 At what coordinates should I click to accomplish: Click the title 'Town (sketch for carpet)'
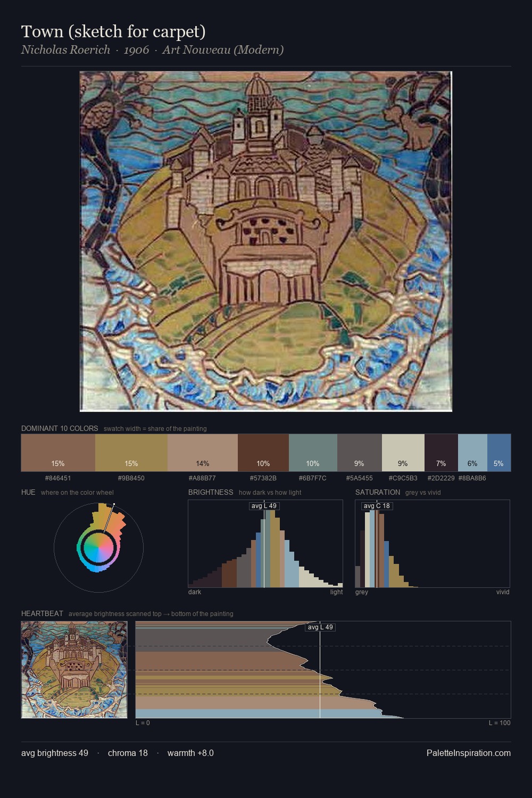(113, 32)
